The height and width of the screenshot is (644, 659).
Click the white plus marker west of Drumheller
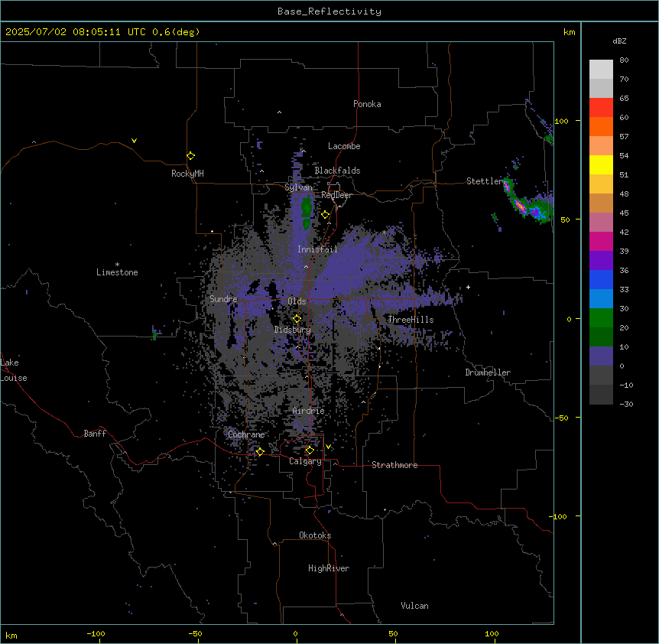468,287
